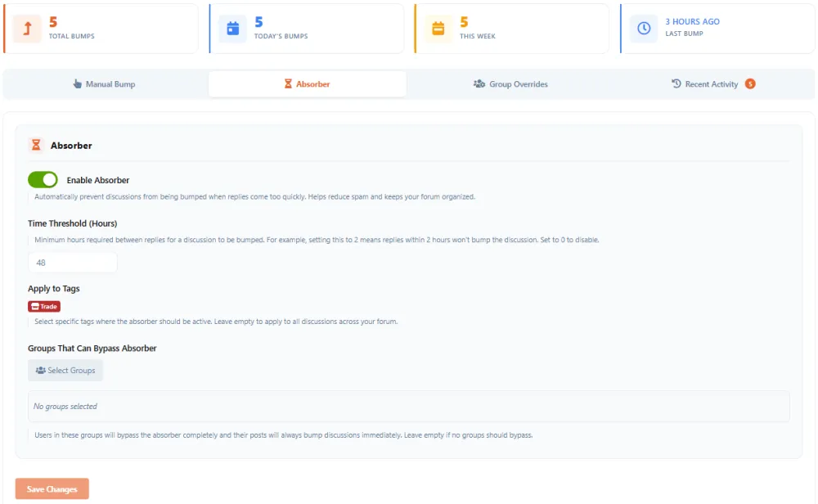Click the No groups selected box
Image resolution: width=818 pixels, height=504 pixels.
tap(408, 406)
